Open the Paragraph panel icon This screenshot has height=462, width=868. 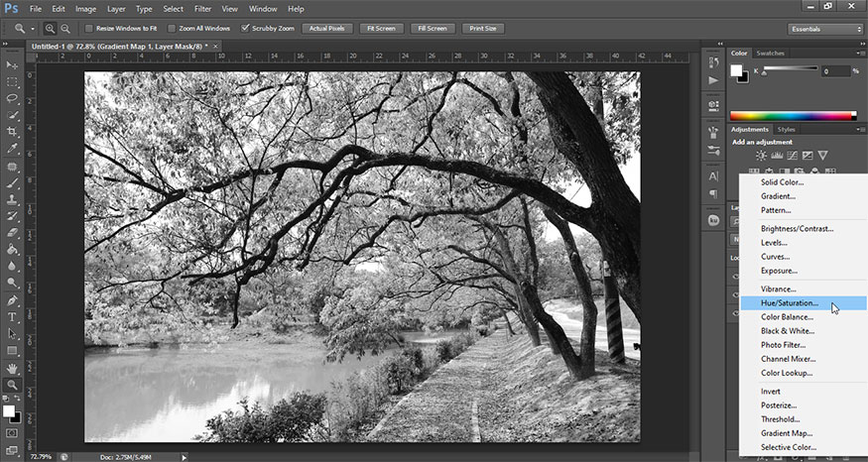(713, 194)
